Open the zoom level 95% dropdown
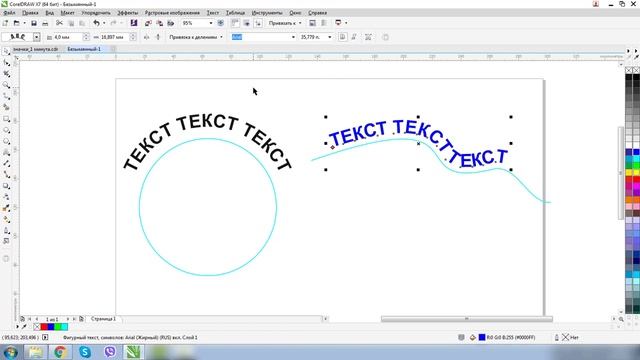 (x=211, y=23)
